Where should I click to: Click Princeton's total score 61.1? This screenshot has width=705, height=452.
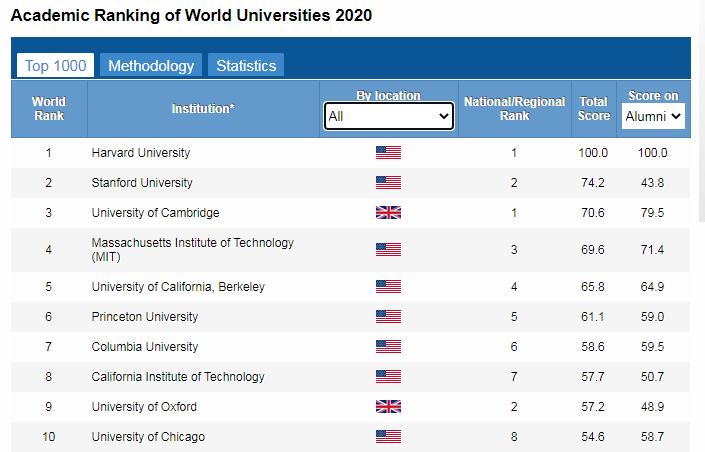point(593,317)
